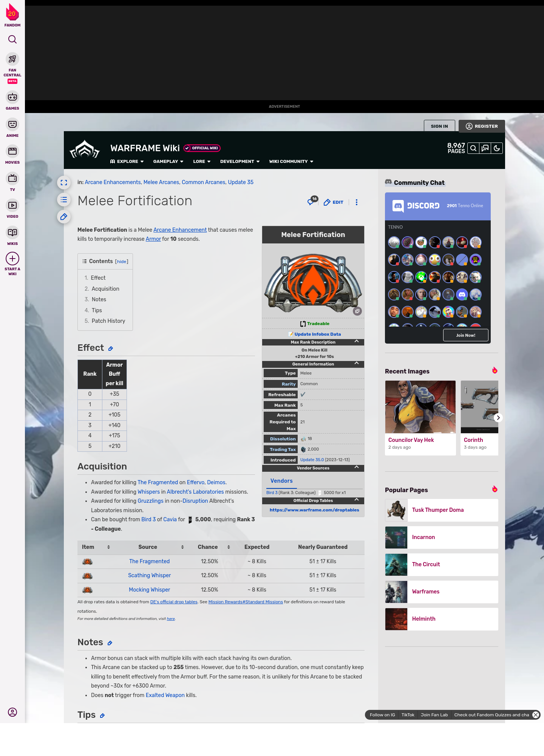The width and height of the screenshot is (544, 756).
Task: Open Melee Arcanes category link
Action: coord(161,182)
